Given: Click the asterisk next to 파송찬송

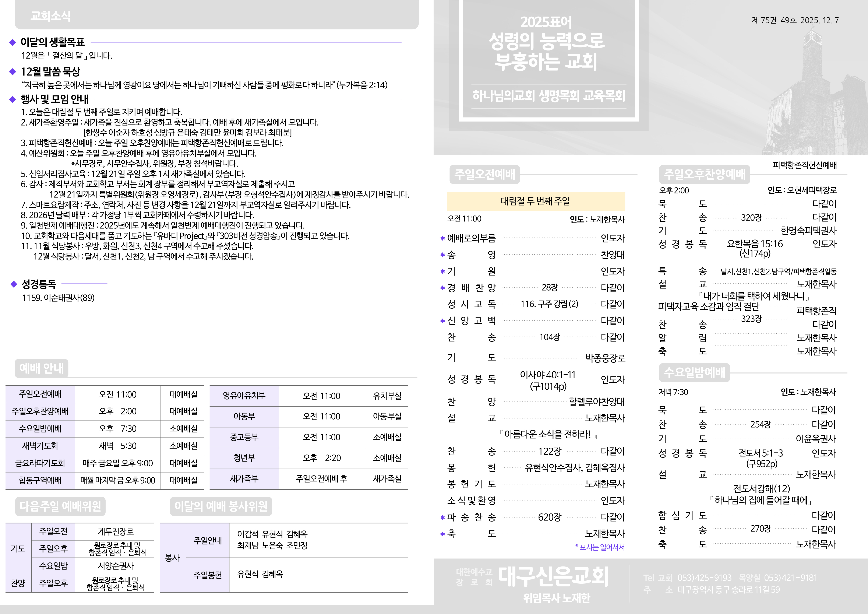Looking at the screenshot, I should (x=442, y=517).
